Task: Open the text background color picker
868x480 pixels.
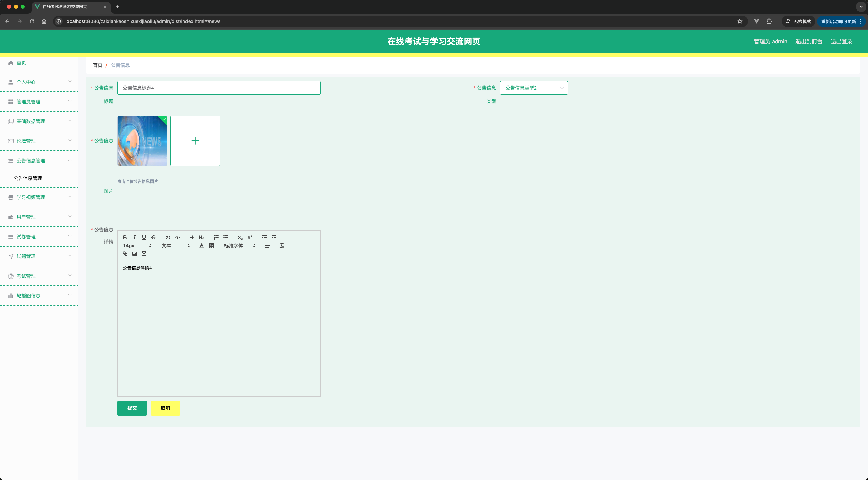Action: [x=211, y=246]
